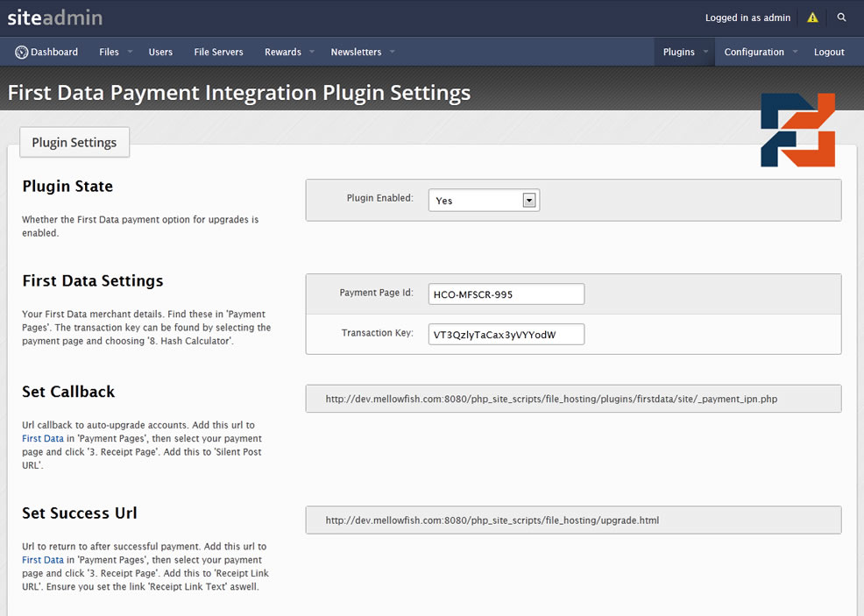Open the Plugin Enabled dropdown
Viewport: 864px width, 616px height.
click(484, 200)
